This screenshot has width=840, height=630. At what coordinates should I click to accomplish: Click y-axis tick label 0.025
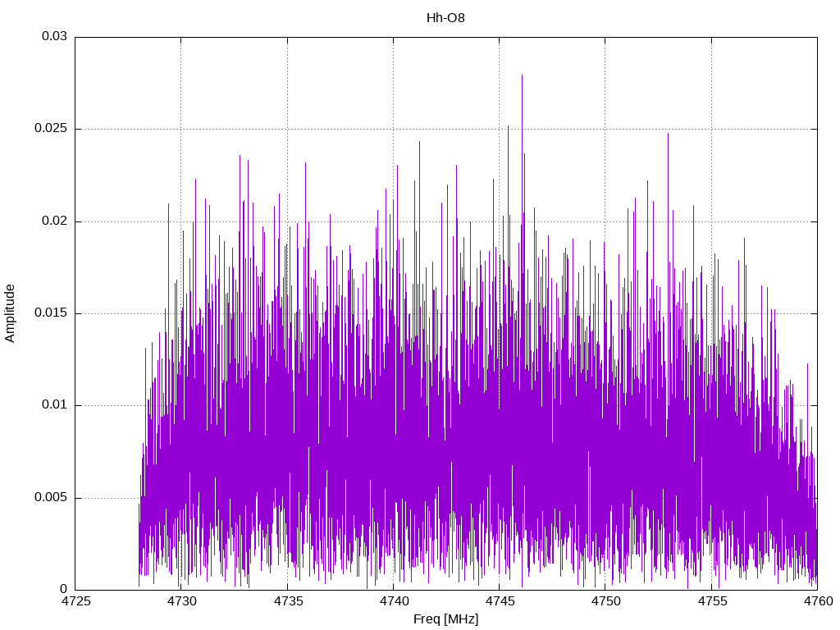(x=51, y=129)
